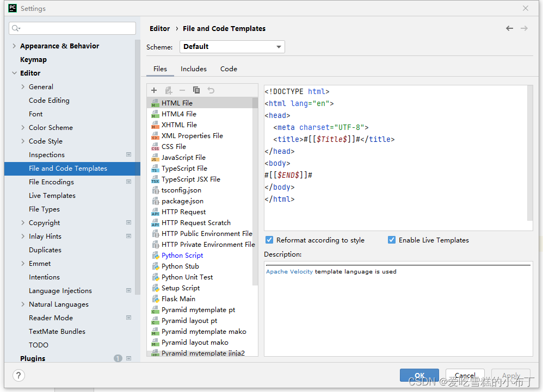
Task: Click the Apply button
Action: coord(511,375)
